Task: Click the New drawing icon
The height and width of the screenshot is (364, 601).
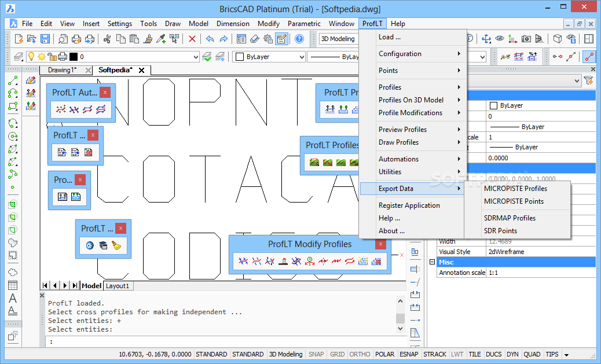Action: pos(19,39)
